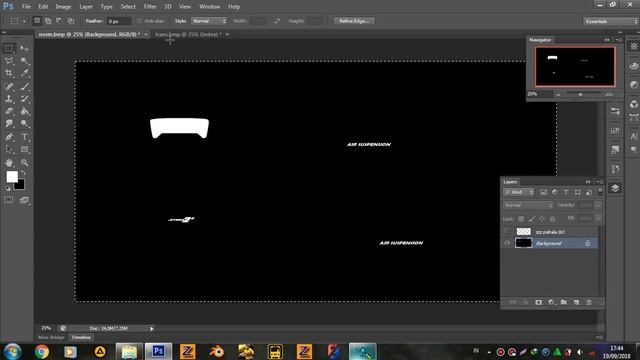Select the Smudge tool
640x360 pixels.
[x=9, y=124]
